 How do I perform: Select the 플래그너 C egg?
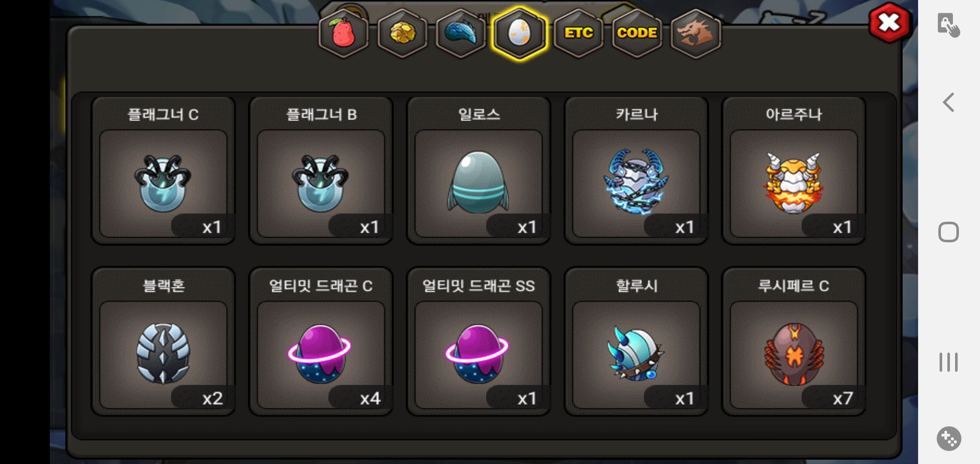pyautogui.click(x=163, y=171)
